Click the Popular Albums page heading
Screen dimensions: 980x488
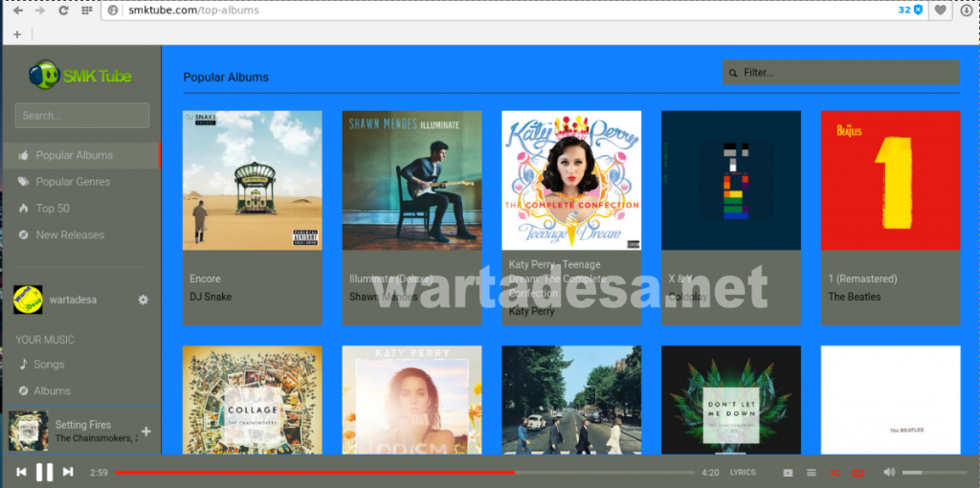[x=226, y=78]
